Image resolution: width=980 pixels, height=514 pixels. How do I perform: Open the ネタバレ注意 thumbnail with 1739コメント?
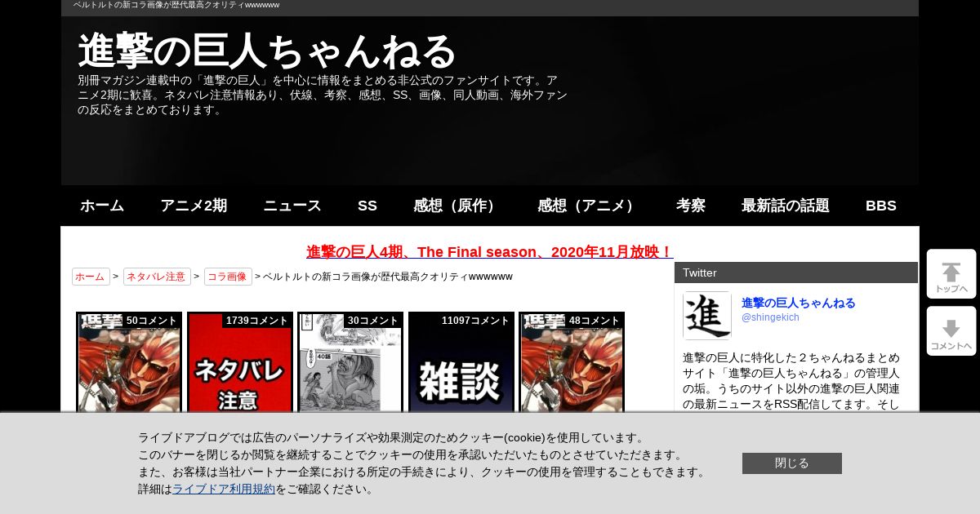240,362
